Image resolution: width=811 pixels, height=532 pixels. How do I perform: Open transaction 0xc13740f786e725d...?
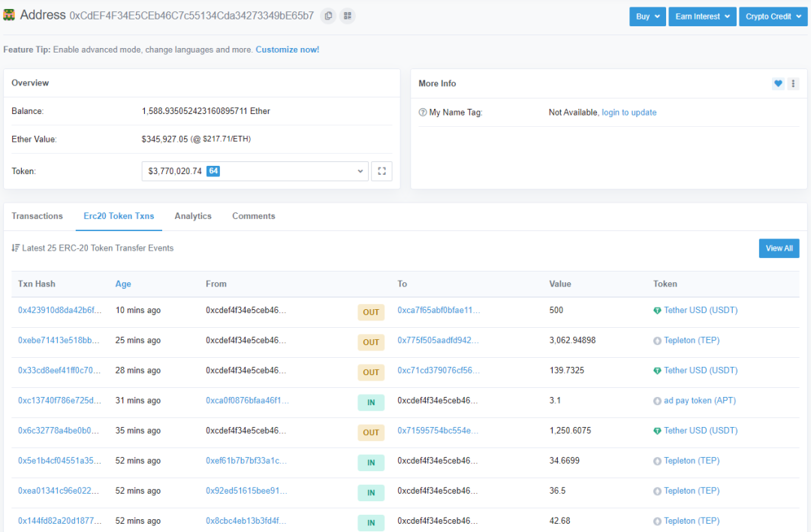(59, 400)
